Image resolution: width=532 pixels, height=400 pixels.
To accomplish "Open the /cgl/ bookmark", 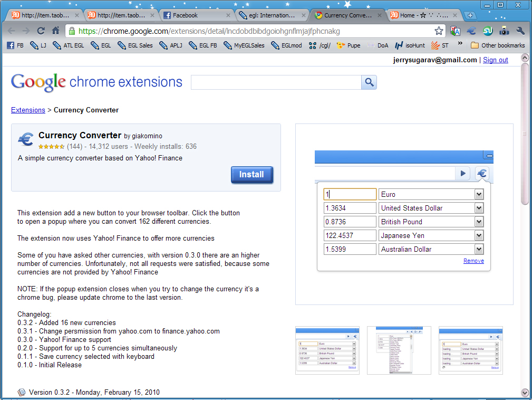I will (320, 45).
